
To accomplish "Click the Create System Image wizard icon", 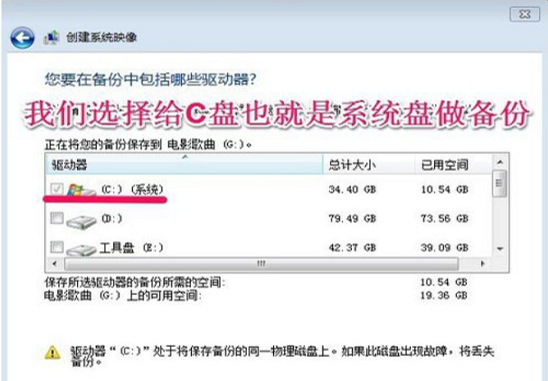I will (51, 37).
